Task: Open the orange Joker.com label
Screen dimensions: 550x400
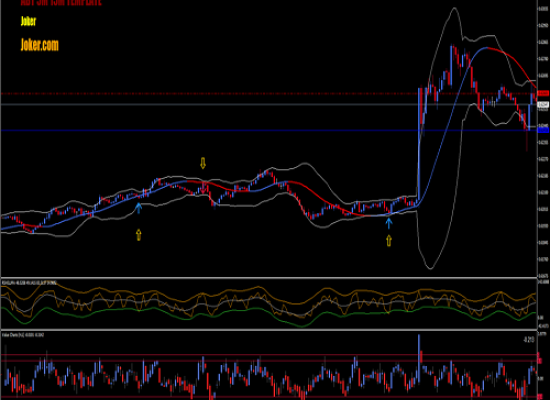Action: (x=40, y=45)
